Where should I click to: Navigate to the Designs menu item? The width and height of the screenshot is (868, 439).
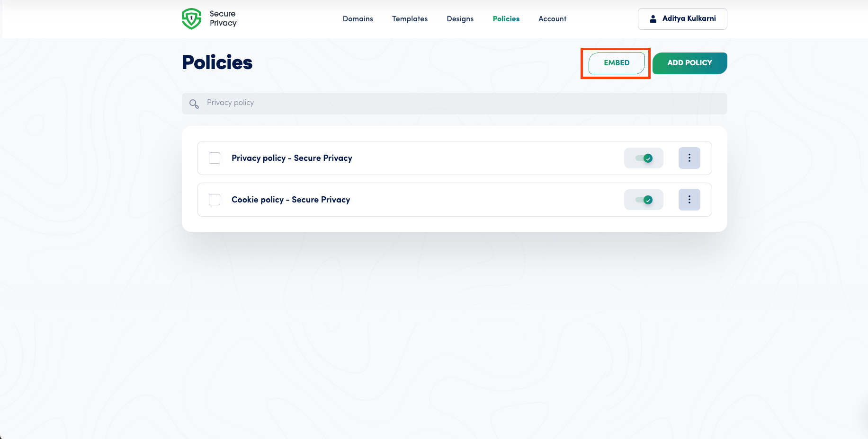point(460,19)
